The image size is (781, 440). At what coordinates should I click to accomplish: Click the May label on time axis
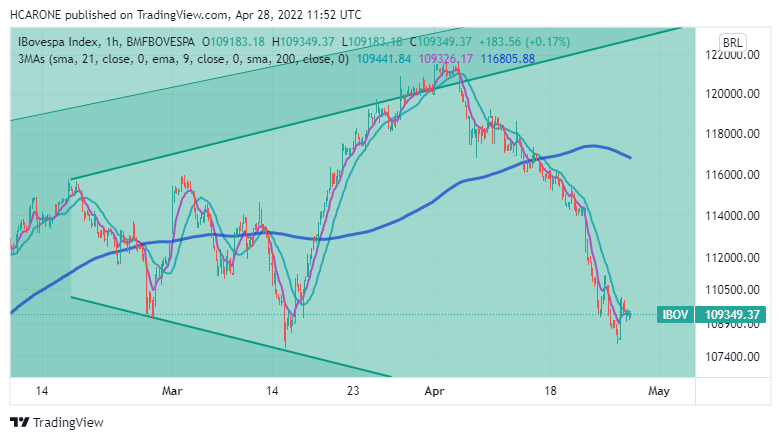click(x=657, y=391)
